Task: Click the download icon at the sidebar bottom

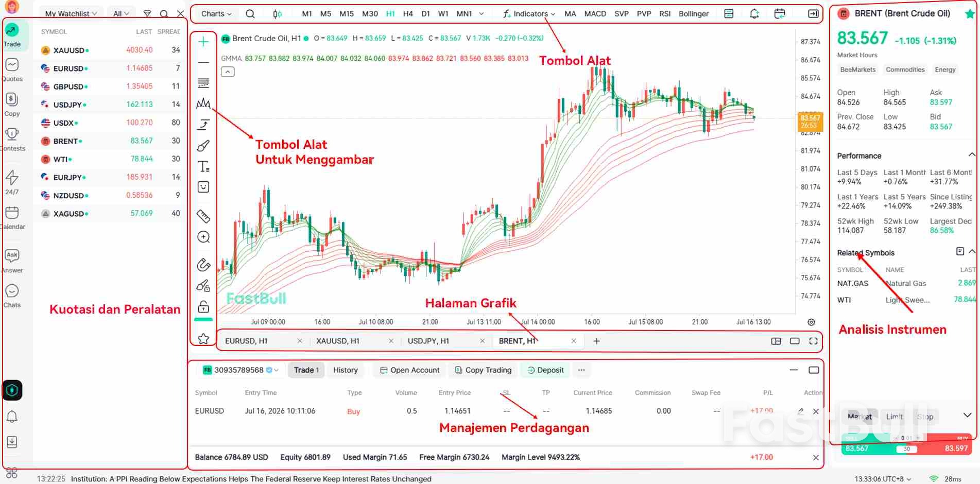Action: [12, 442]
